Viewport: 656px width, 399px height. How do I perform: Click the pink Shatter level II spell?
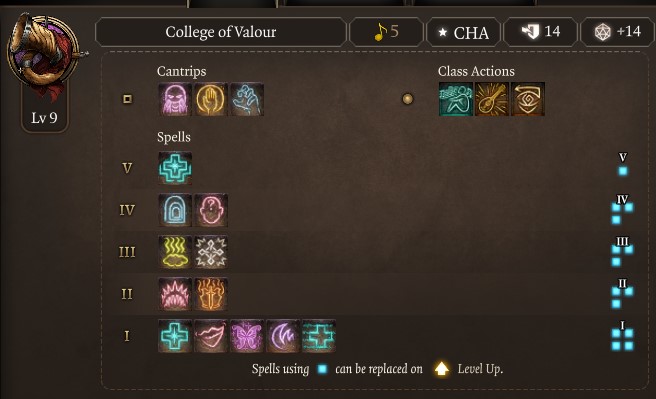[x=175, y=294]
